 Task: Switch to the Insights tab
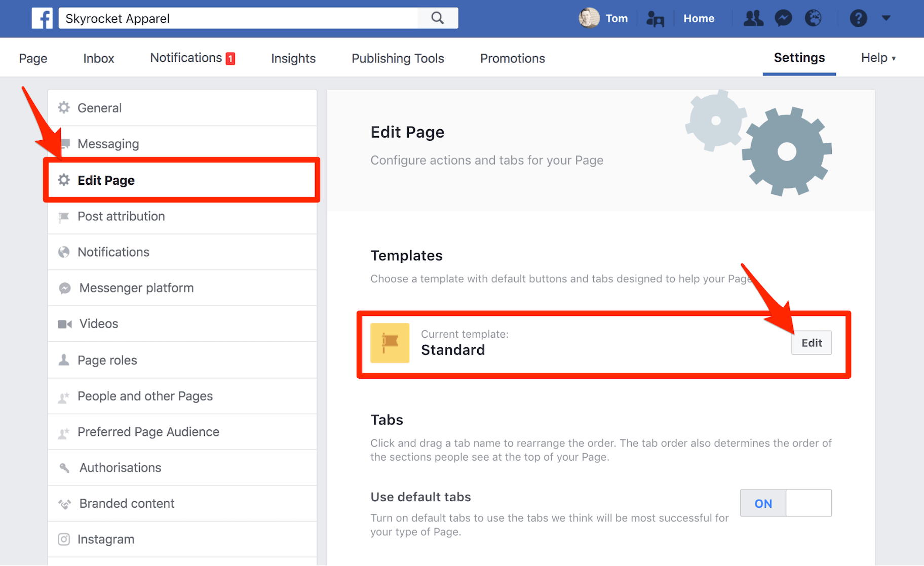click(293, 58)
